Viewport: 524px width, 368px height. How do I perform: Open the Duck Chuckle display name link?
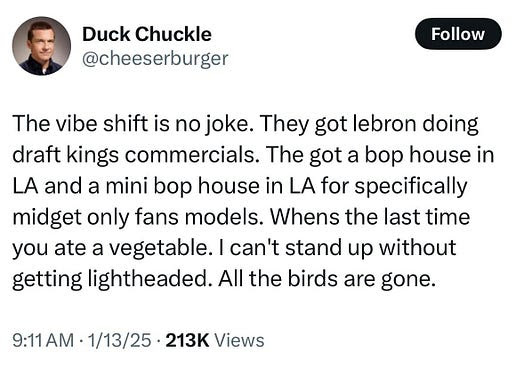(x=147, y=34)
